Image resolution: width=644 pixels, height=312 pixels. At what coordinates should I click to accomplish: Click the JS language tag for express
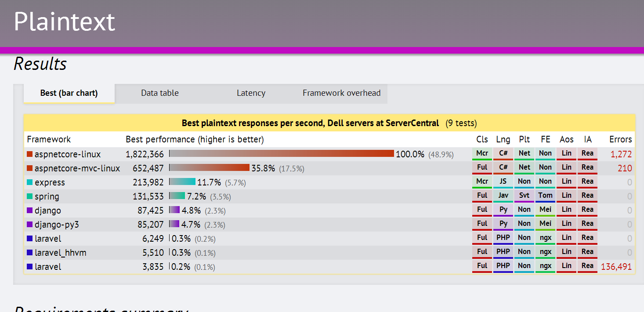coord(503,182)
